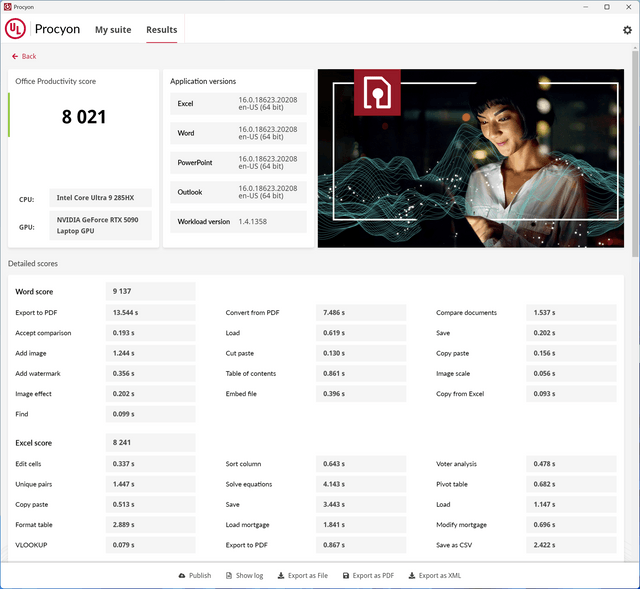Click the Export as XML download icon
The width and height of the screenshot is (640, 589).
(x=412, y=576)
